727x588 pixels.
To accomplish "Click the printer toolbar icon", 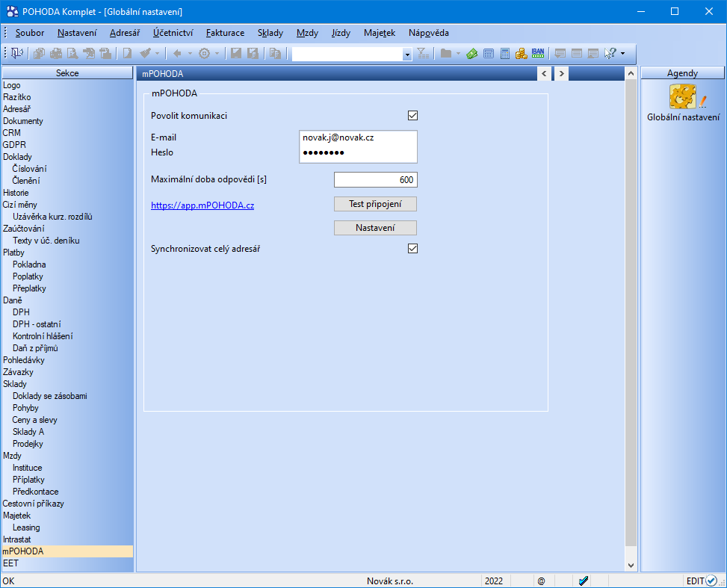I will (55, 53).
